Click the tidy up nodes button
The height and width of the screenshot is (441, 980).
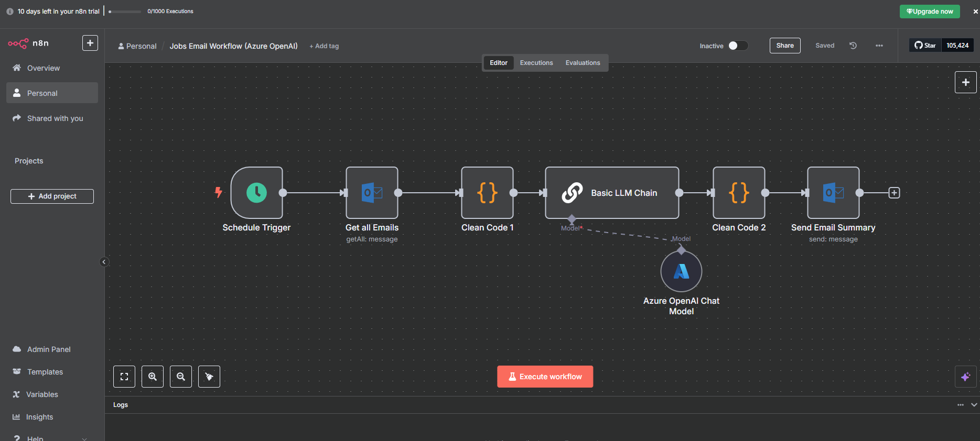click(x=209, y=377)
